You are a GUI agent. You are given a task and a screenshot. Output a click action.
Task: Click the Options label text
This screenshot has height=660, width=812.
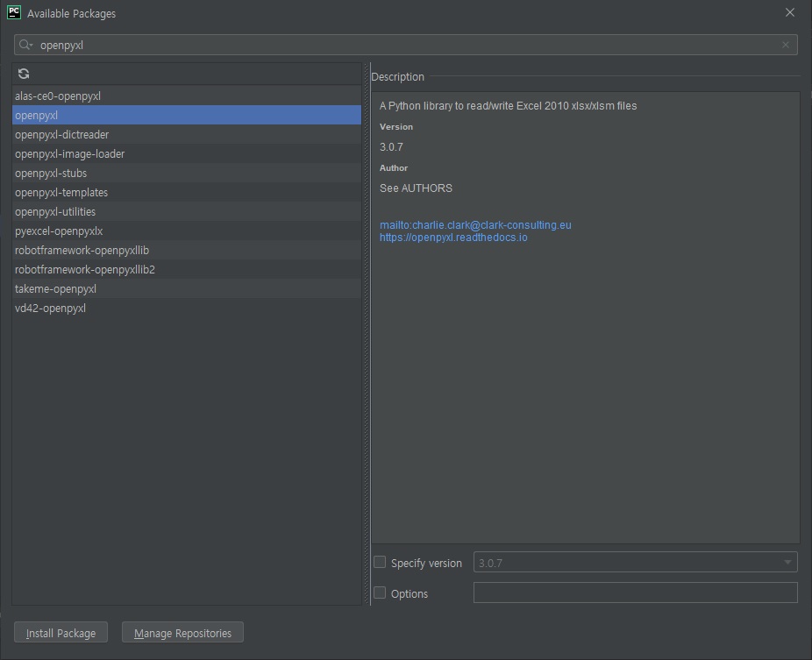(x=410, y=593)
